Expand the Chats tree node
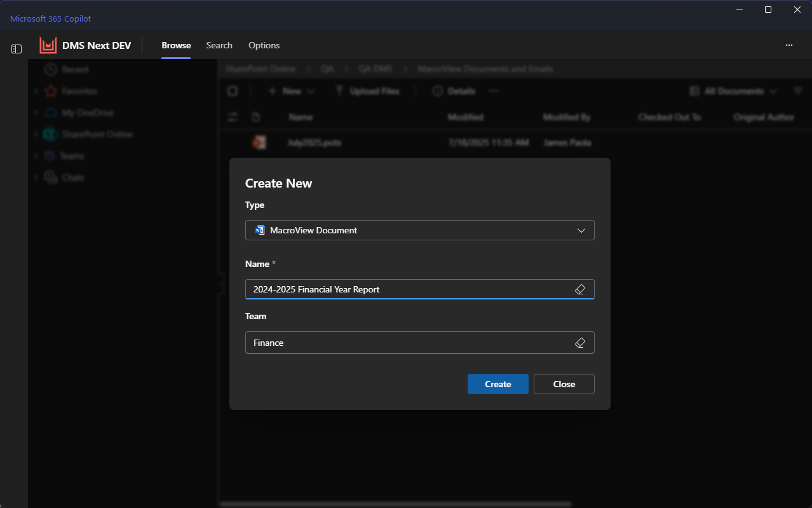Viewport: 812px width, 508px height. pyautogui.click(x=36, y=177)
